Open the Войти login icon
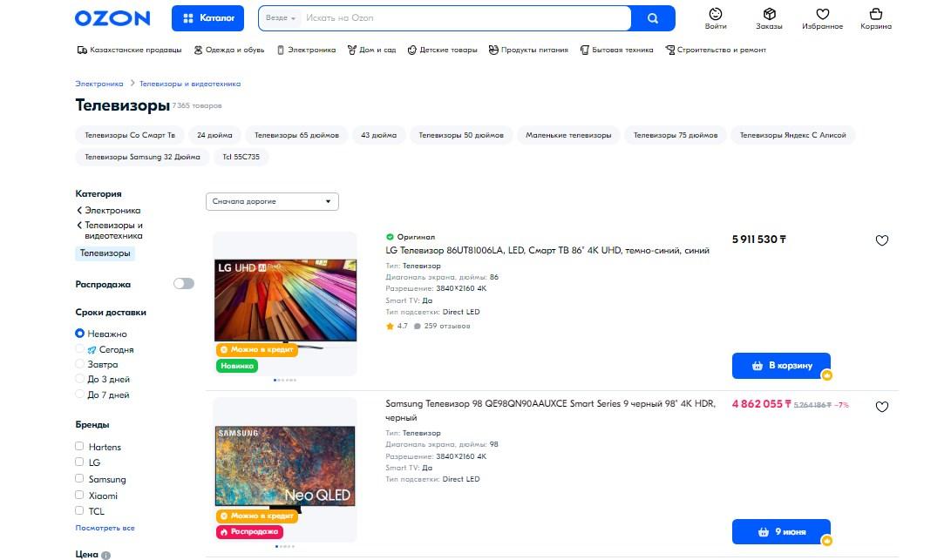Viewport: 951px width, 560px height. tap(716, 18)
